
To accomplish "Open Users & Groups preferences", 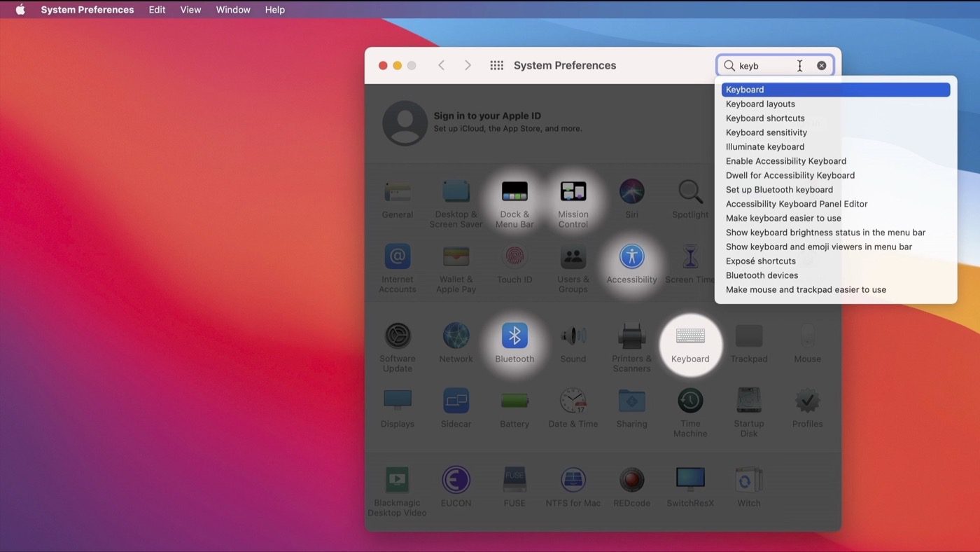I will pyautogui.click(x=573, y=256).
